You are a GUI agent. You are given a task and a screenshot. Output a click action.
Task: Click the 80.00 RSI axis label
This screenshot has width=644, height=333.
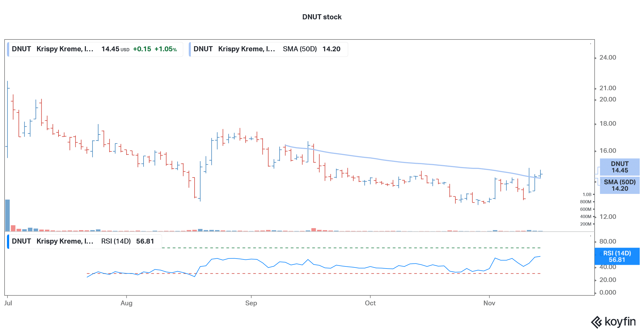coord(608,241)
